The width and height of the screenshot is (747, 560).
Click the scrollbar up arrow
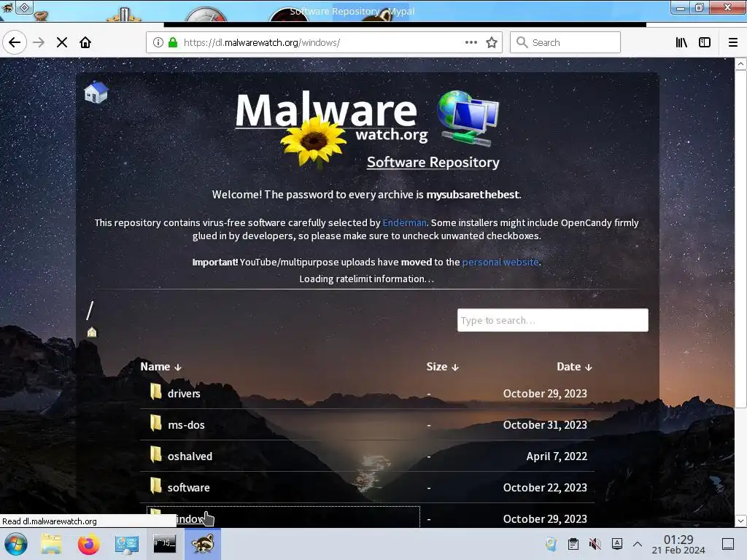[x=740, y=64]
